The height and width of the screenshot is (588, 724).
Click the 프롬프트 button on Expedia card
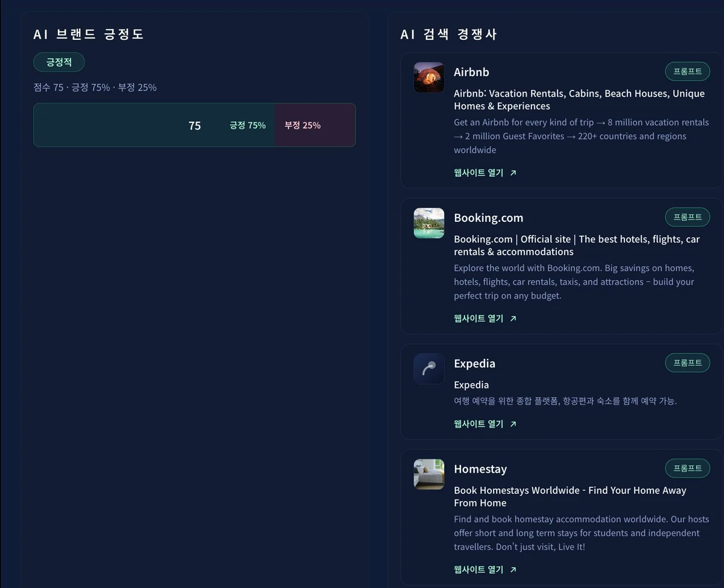tap(688, 363)
